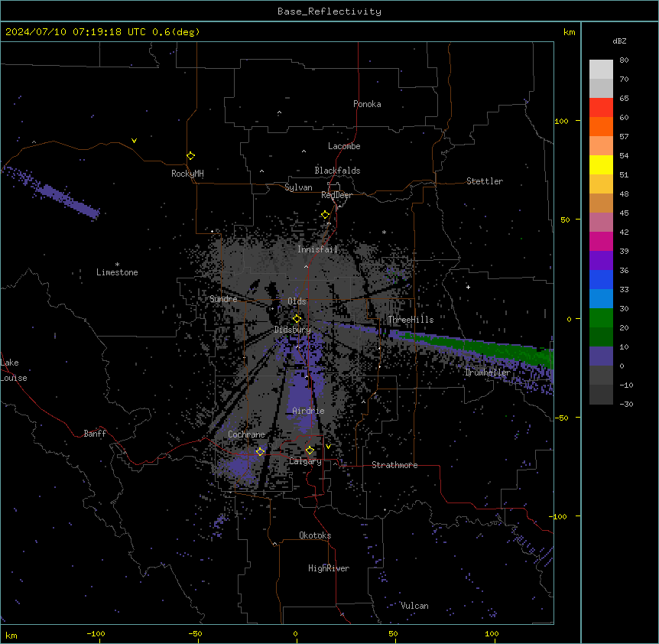Viewport: 659px width, 644px height.
Task: Click the Stettler city label
Action: 485,181
